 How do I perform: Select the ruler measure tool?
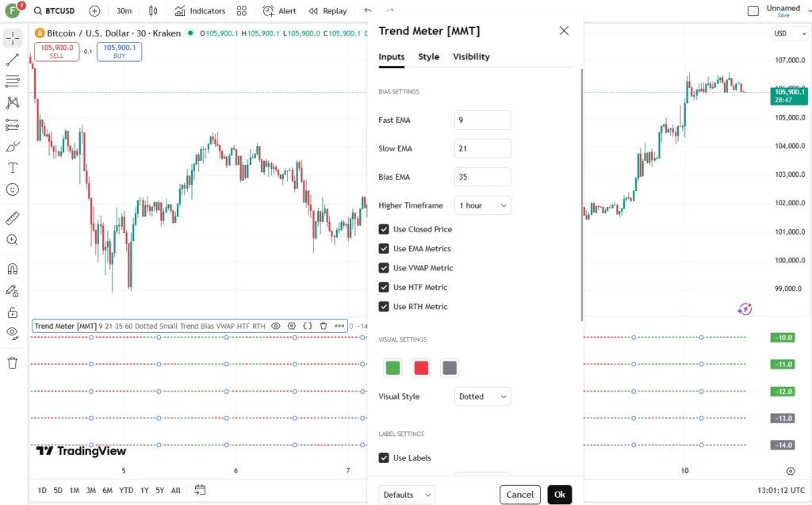(13, 218)
